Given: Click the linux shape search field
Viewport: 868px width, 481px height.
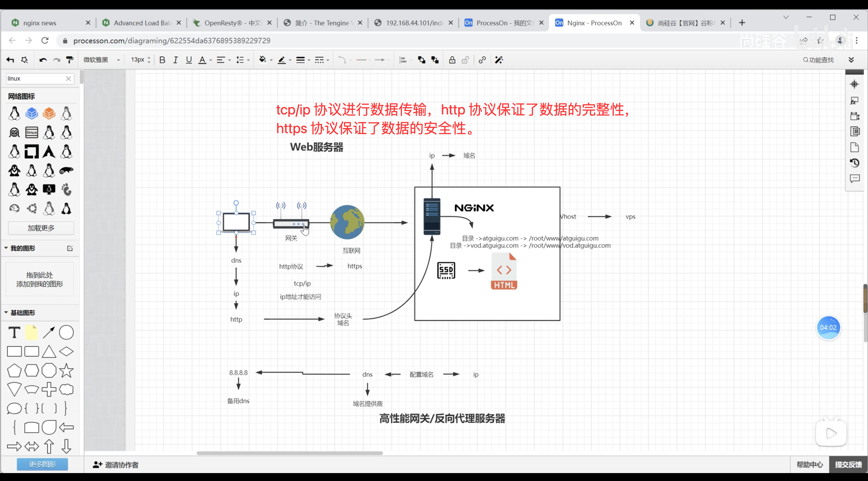Looking at the screenshot, I should click(35, 78).
